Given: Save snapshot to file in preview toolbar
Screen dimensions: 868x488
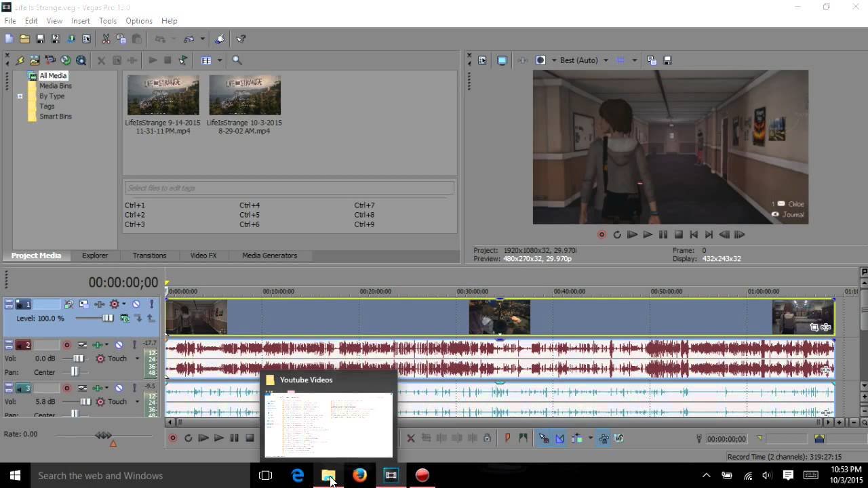Looking at the screenshot, I should 667,60.
